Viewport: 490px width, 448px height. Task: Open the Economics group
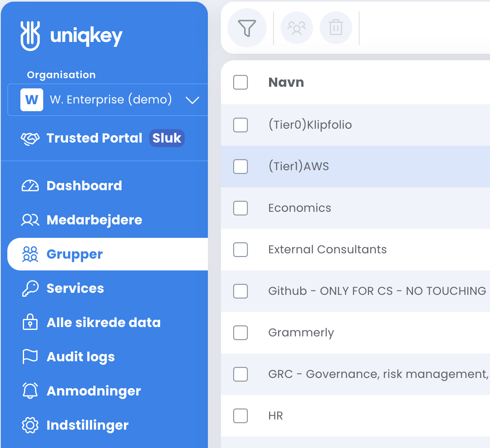(300, 208)
